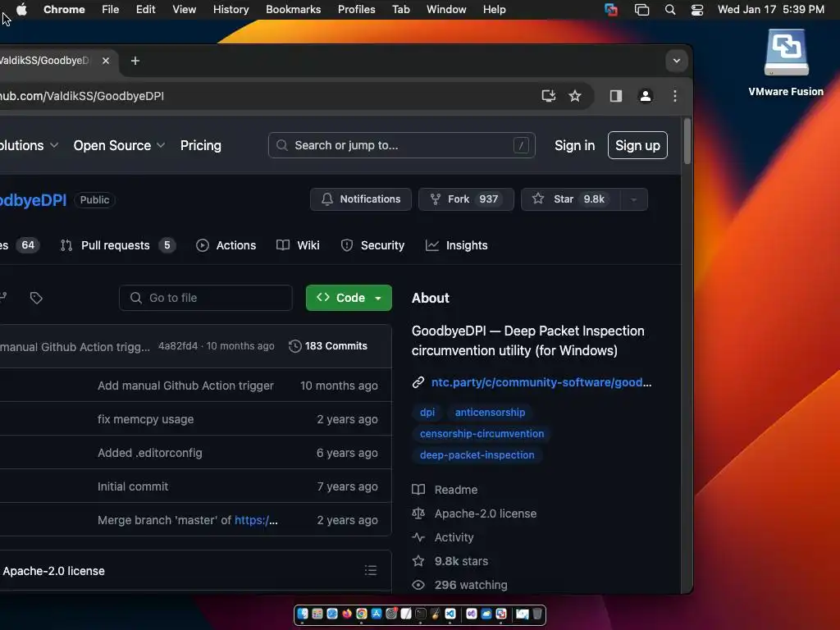Click the Activity pulse icon
840x630 pixels.
click(x=418, y=537)
